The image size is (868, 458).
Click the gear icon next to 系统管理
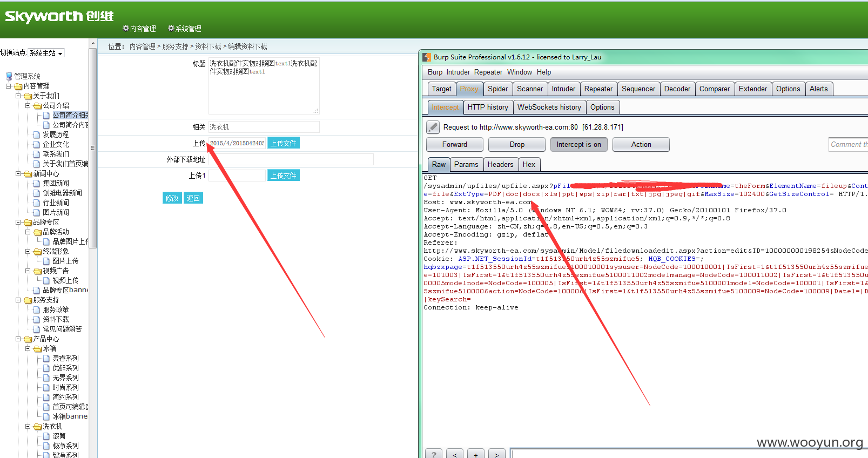(x=171, y=28)
